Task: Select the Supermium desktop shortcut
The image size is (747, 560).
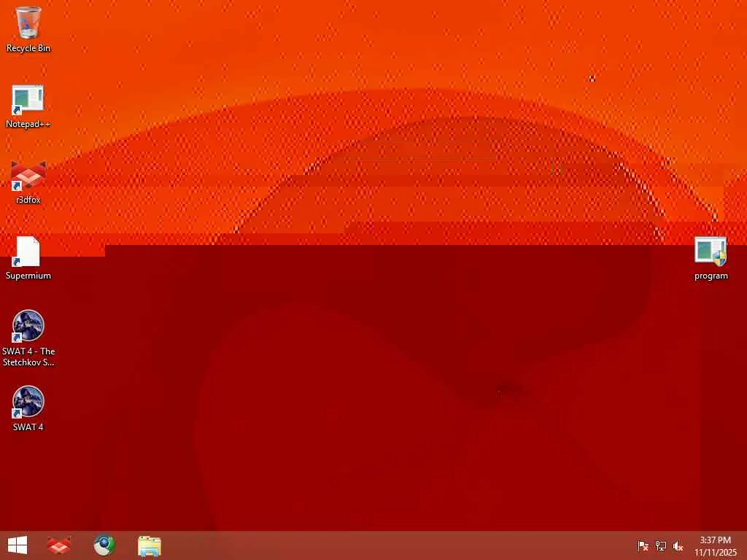Action: pyautogui.click(x=28, y=258)
